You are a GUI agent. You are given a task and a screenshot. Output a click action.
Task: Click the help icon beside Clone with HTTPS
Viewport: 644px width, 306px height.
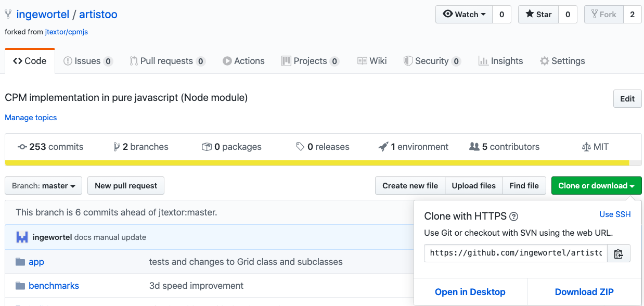(x=513, y=216)
